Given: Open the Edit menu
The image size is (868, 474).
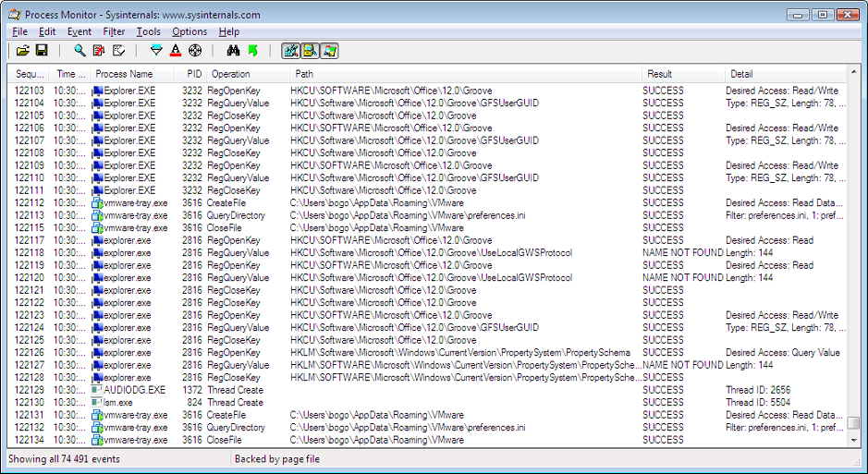Looking at the screenshot, I should (47, 31).
